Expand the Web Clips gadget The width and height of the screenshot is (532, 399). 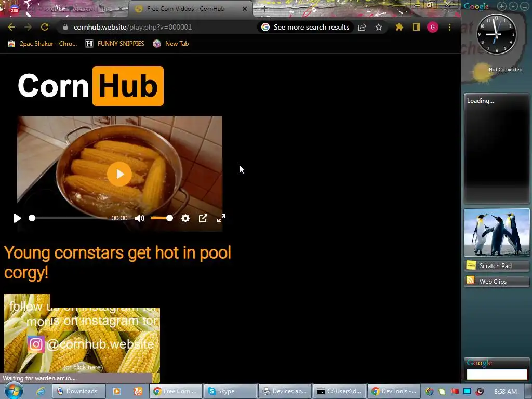(497, 281)
